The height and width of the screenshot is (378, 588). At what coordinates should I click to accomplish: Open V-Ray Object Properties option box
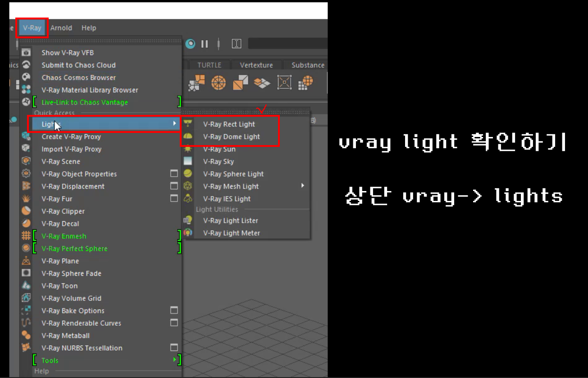[174, 173]
